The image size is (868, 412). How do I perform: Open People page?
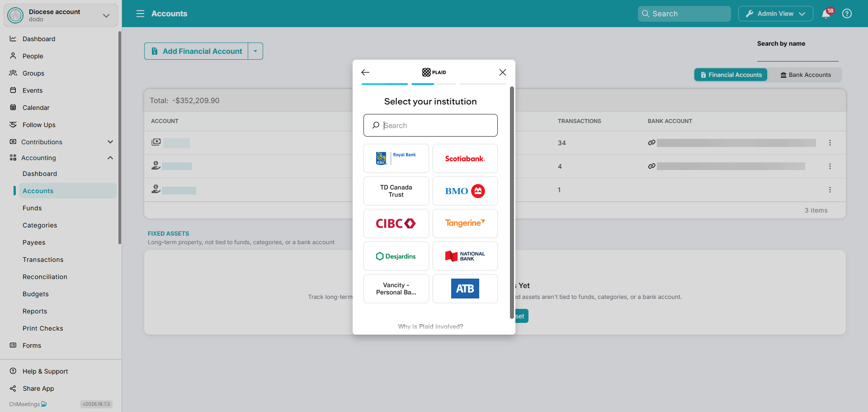[x=33, y=56]
